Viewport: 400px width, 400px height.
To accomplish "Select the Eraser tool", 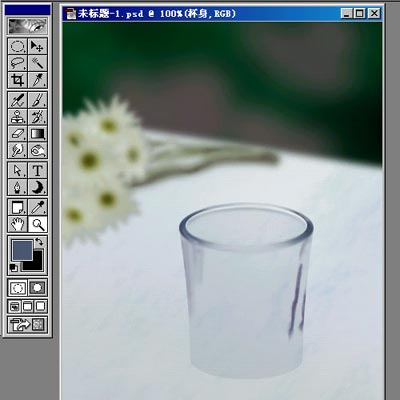I will click(17, 134).
